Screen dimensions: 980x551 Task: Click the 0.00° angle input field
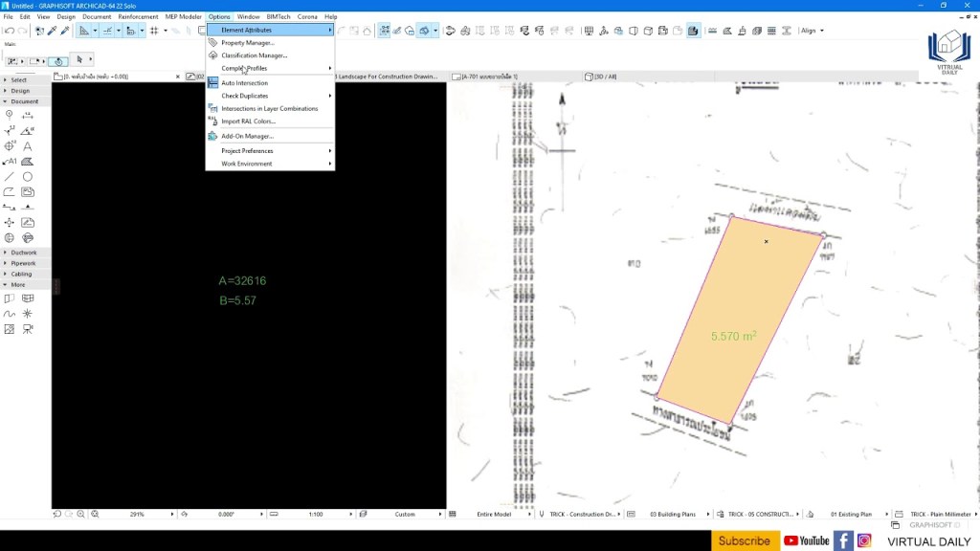(226, 514)
